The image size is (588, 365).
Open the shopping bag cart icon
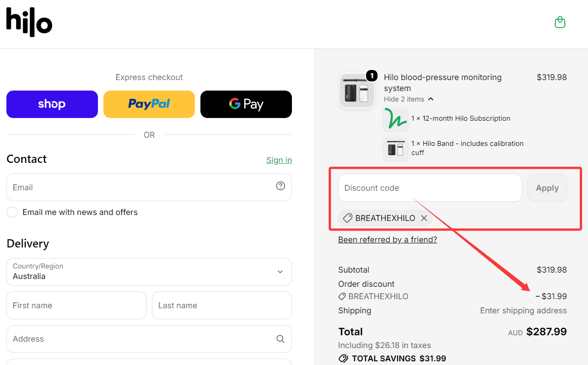click(560, 22)
